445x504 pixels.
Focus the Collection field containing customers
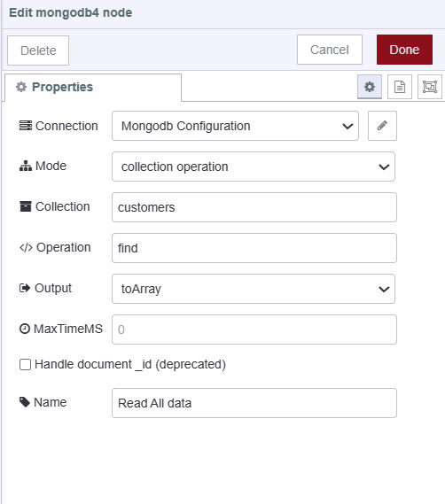254,207
